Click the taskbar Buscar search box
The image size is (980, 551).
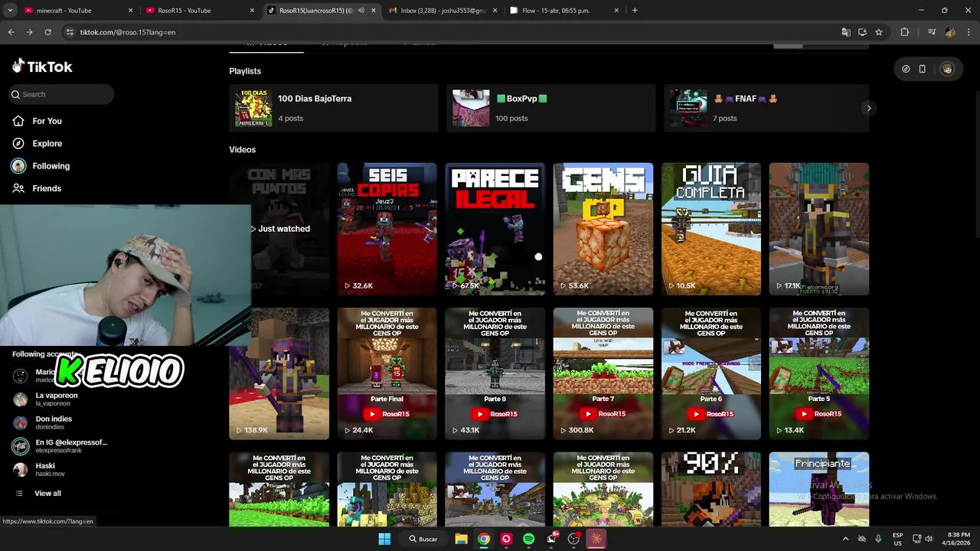point(423,539)
